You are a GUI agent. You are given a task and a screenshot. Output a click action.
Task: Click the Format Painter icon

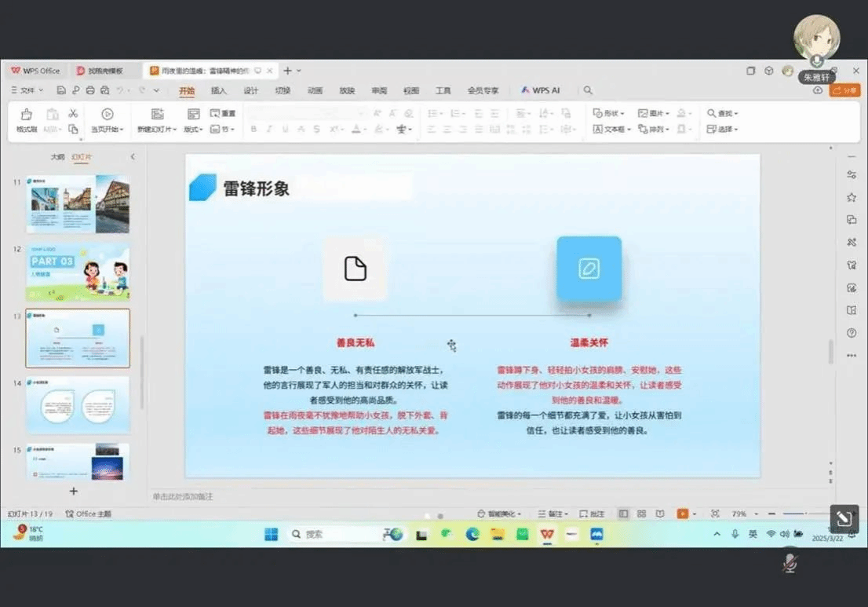coord(27,119)
